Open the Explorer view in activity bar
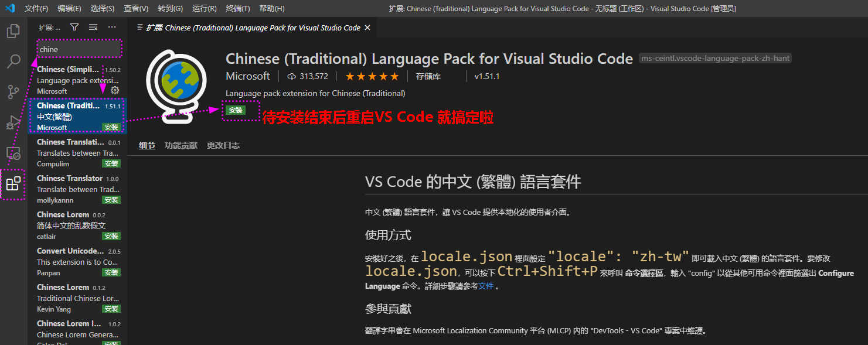Viewport: 868px width, 345px height. [x=13, y=31]
